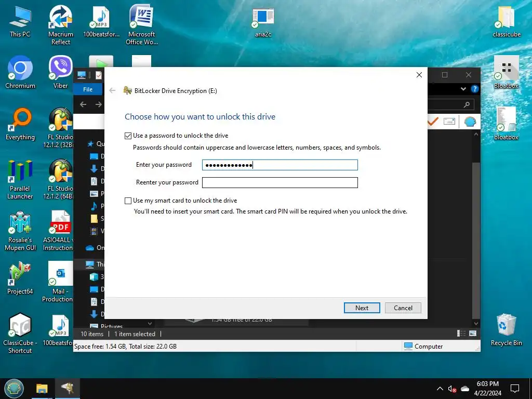Launch FL Studio 12.1.2 (32Bit)
This screenshot has height=399, width=532.
coord(60,128)
